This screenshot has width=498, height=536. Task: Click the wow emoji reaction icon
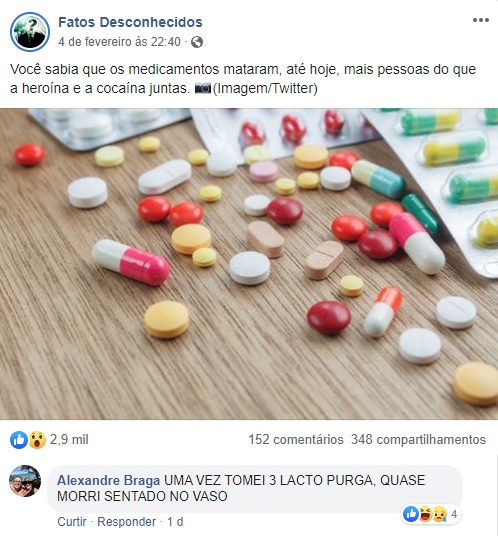(x=37, y=440)
